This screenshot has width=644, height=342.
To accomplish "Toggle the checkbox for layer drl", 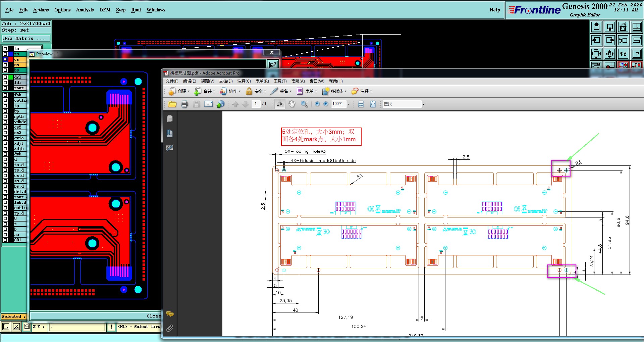I will [x=5, y=77].
